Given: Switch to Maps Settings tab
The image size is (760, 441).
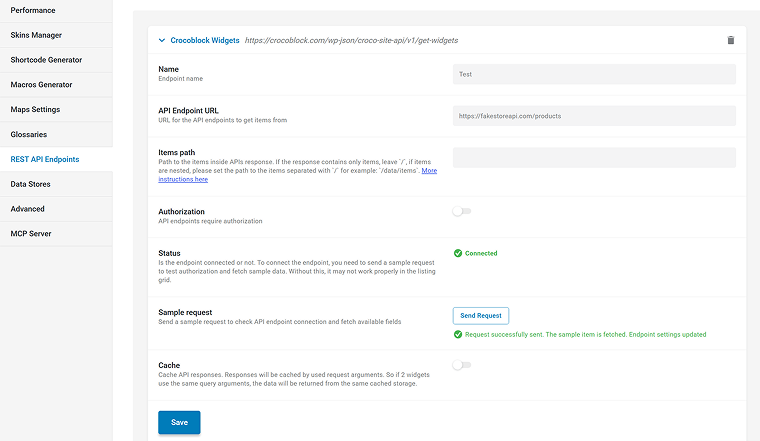Looking at the screenshot, I should coord(56,110).
